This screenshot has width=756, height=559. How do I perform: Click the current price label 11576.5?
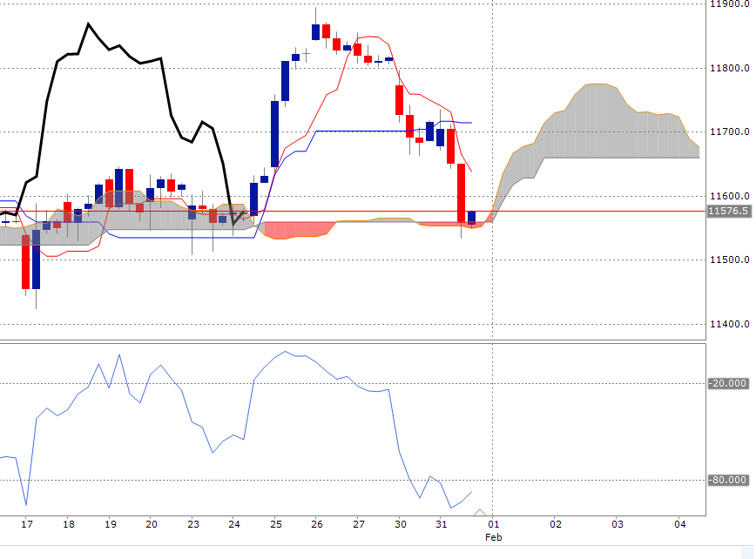coord(728,211)
